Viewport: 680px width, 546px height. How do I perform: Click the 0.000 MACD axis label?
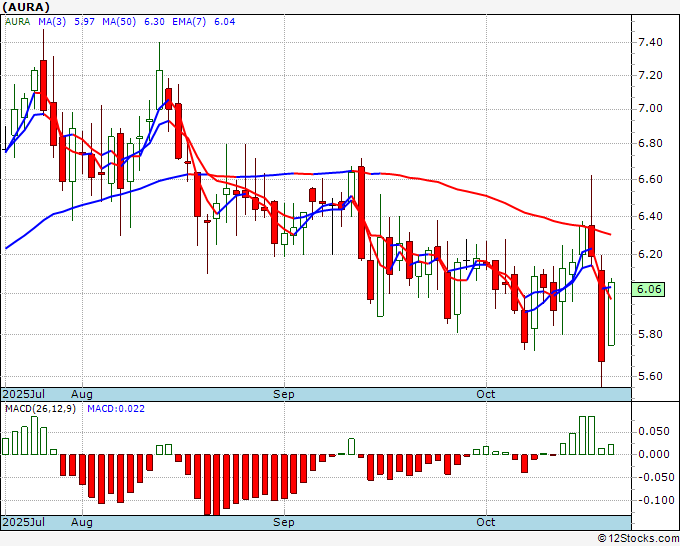coord(654,454)
